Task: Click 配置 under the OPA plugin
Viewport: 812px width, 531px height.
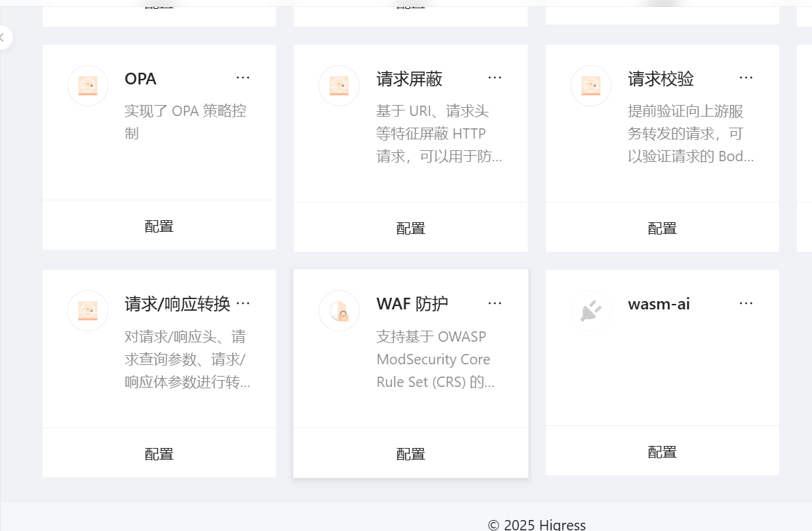Action: [x=159, y=226]
